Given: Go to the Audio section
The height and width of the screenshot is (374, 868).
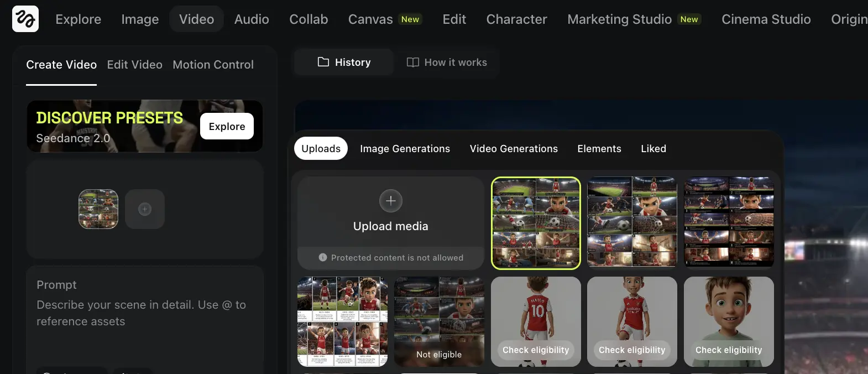Looking at the screenshot, I should coord(252,19).
